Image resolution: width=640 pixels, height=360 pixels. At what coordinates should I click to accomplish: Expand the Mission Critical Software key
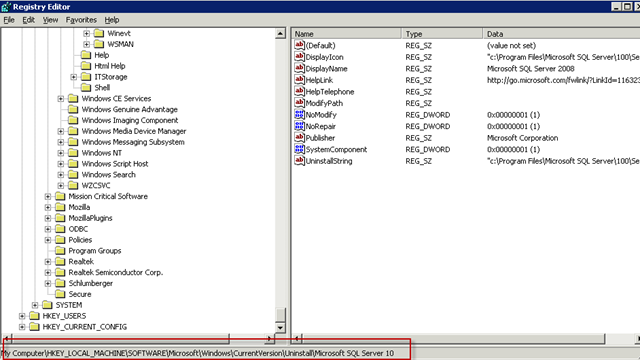pos(47,196)
